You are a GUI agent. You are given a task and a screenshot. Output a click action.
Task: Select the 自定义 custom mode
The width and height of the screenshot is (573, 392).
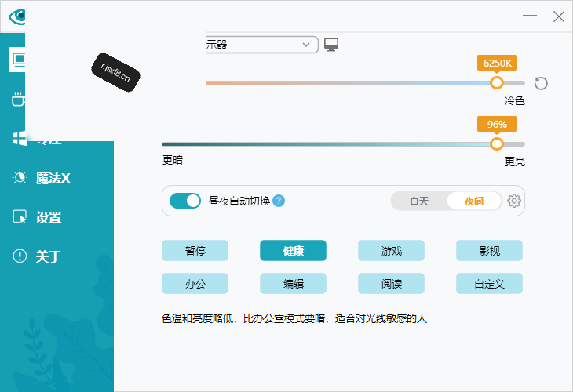coord(489,284)
